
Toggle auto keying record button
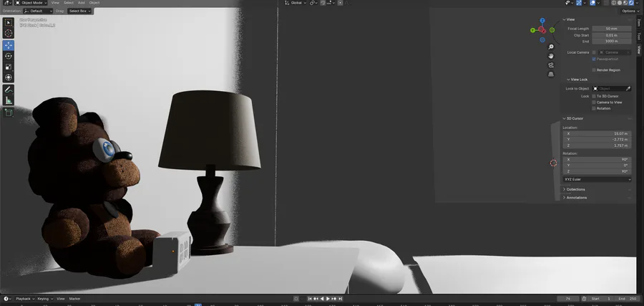[296, 299]
